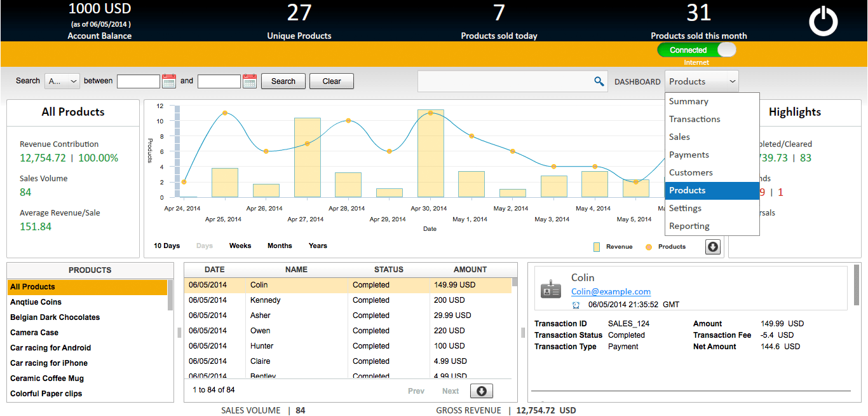Switch chart range to Weeks

coord(240,246)
